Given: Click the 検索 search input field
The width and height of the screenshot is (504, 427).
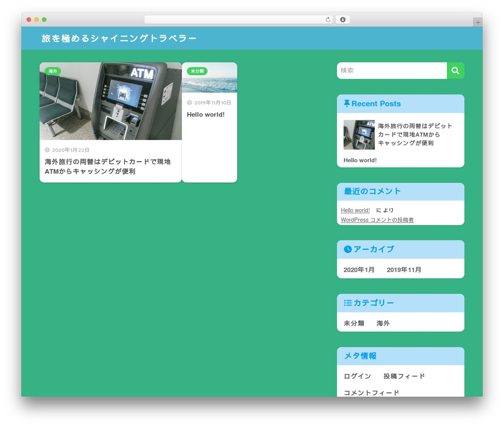Looking at the screenshot, I should click(392, 71).
